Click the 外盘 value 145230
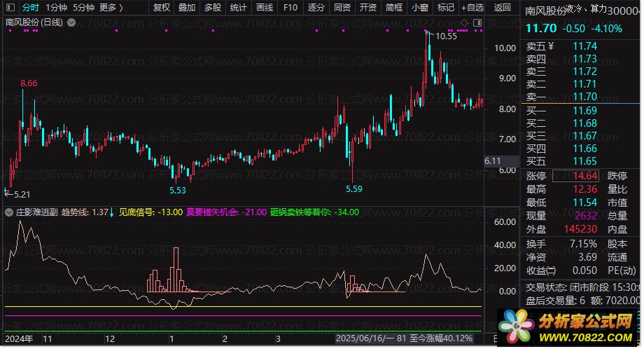The width and height of the screenshot is (644, 349). (580, 229)
